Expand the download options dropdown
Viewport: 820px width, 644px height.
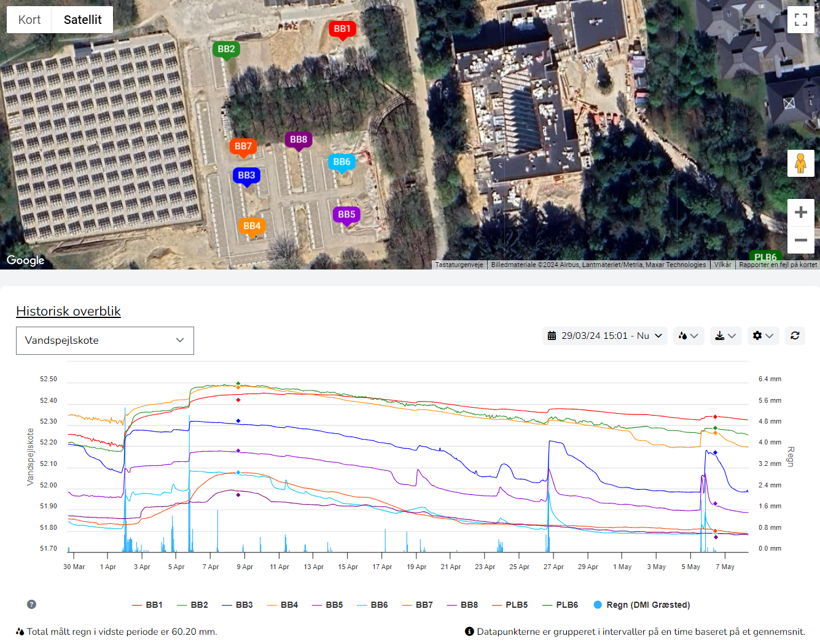click(x=726, y=336)
